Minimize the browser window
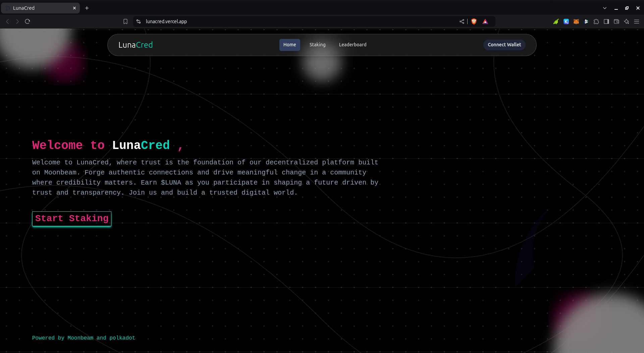Viewport: 644px width, 353px height. [x=616, y=8]
